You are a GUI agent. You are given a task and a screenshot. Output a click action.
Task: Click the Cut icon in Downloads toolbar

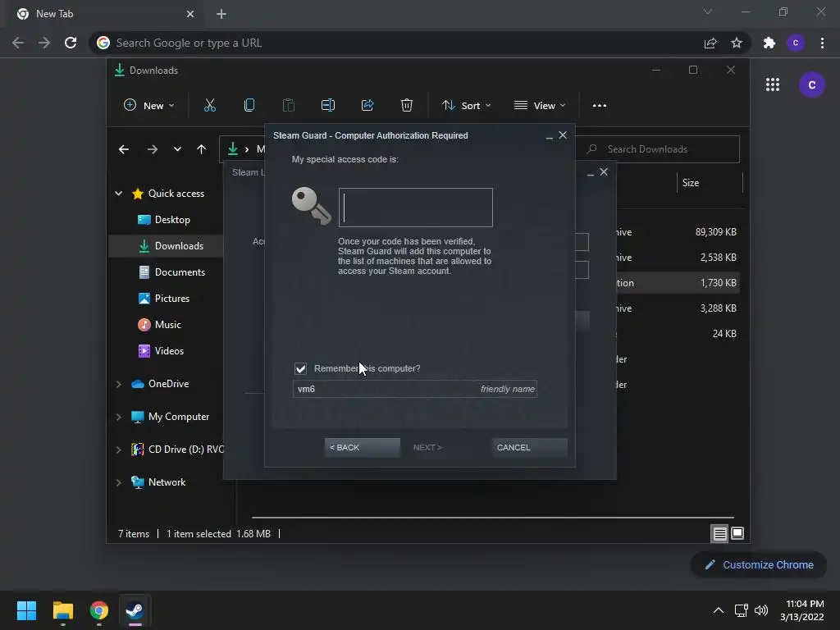pyautogui.click(x=209, y=106)
